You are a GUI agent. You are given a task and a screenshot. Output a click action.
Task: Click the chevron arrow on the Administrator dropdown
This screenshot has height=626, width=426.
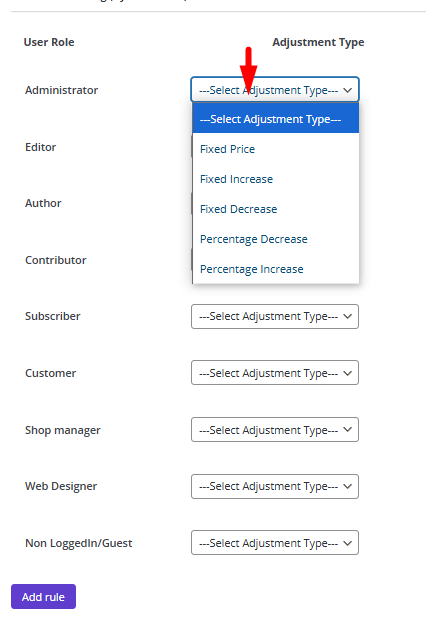point(348,90)
